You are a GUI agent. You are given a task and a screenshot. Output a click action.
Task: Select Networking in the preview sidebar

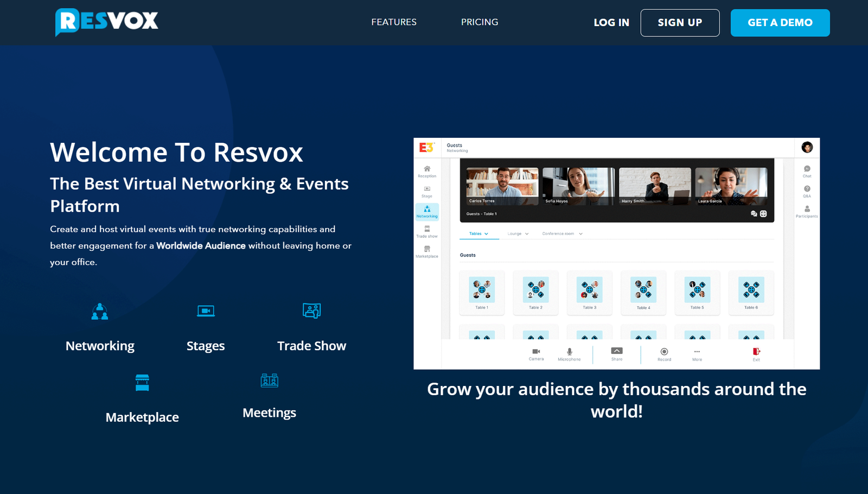pyautogui.click(x=427, y=212)
